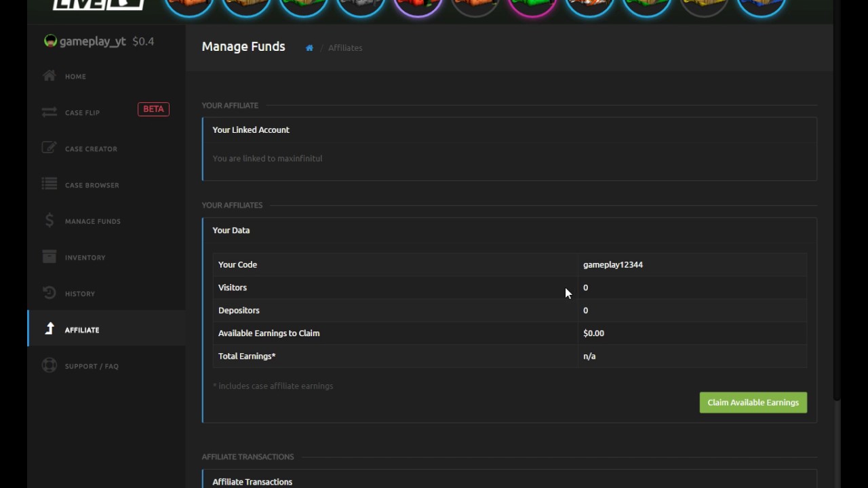Image resolution: width=868 pixels, height=488 pixels.
Task: Click the dollar sign Manage Funds icon
Action: (50, 221)
